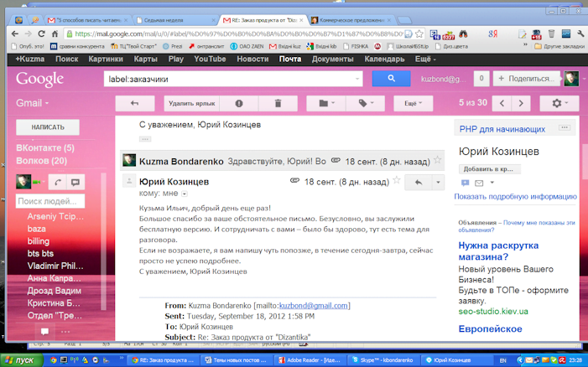Screen dimensions: 588x367
Task: Delete conversation with trash icon
Action: tap(278, 103)
